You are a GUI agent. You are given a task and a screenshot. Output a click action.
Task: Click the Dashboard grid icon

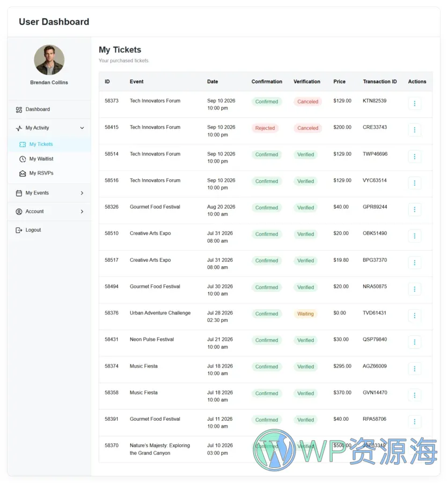(x=19, y=109)
